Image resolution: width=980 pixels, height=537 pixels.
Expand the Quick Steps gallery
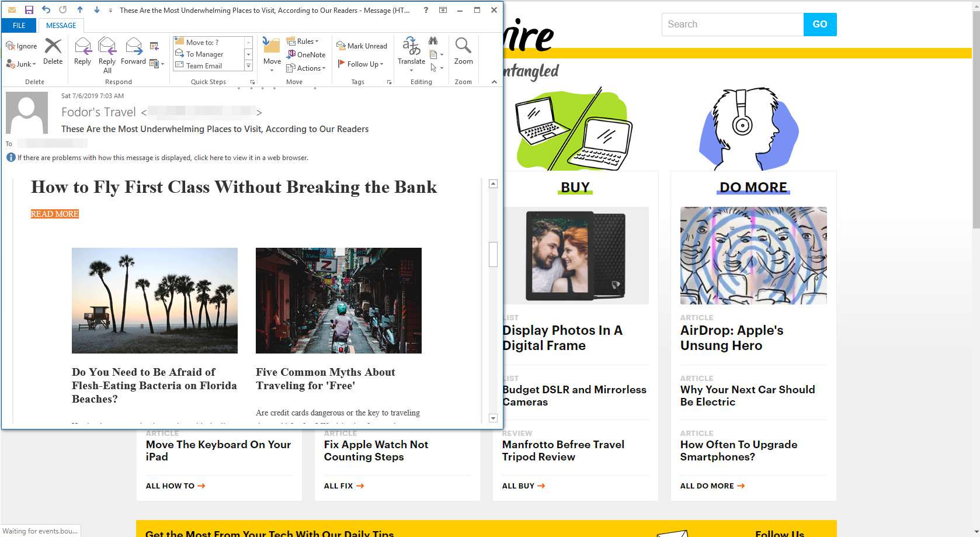[248, 66]
